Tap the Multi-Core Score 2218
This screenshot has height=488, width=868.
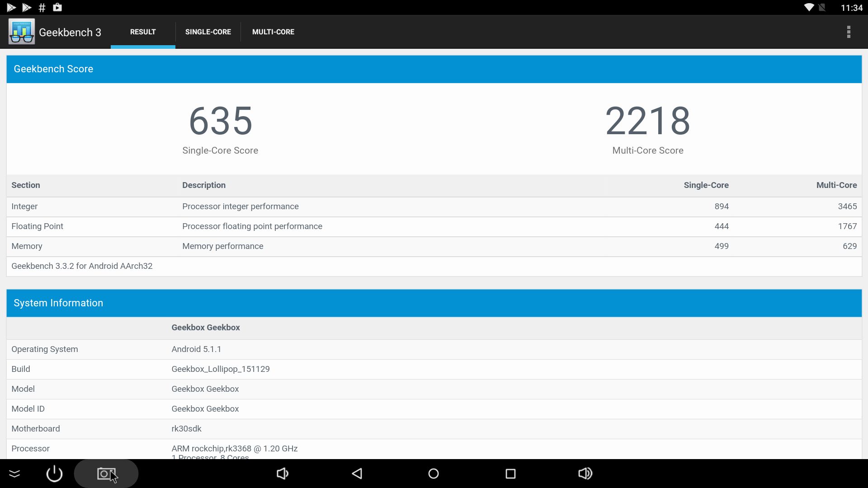tap(647, 121)
